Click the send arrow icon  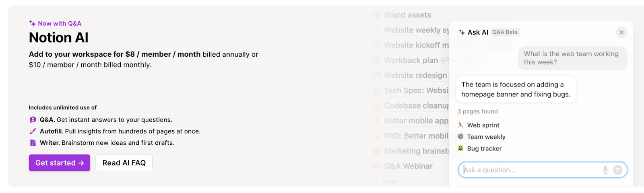coord(617,170)
